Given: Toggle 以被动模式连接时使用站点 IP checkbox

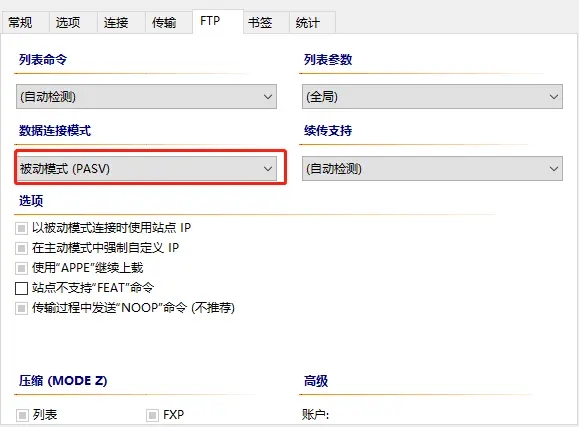Looking at the screenshot, I should (x=21, y=228).
